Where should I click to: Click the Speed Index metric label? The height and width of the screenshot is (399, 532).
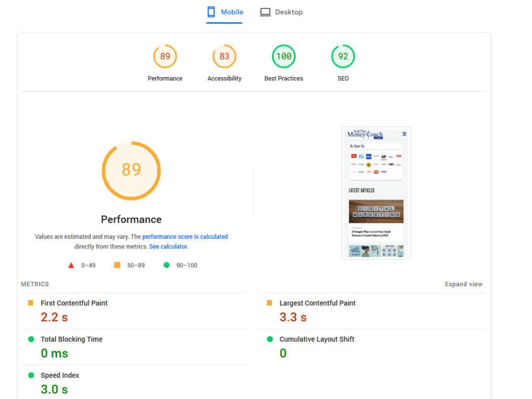[x=60, y=375]
